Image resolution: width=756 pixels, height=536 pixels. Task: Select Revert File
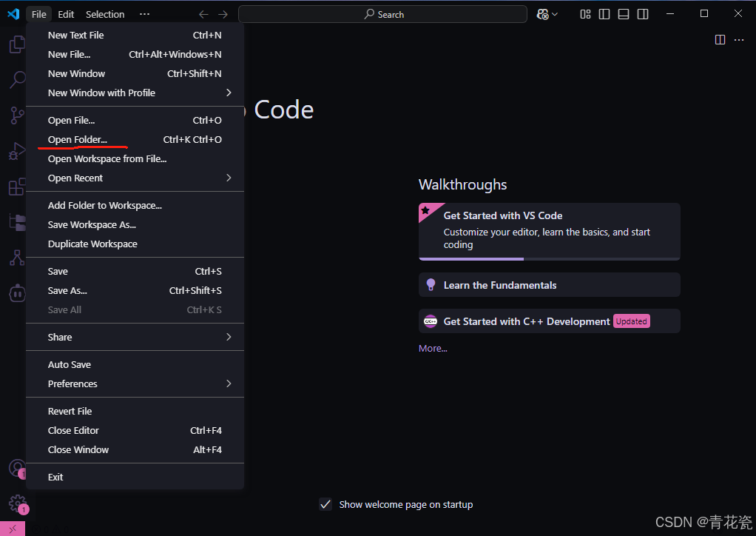(135, 411)
